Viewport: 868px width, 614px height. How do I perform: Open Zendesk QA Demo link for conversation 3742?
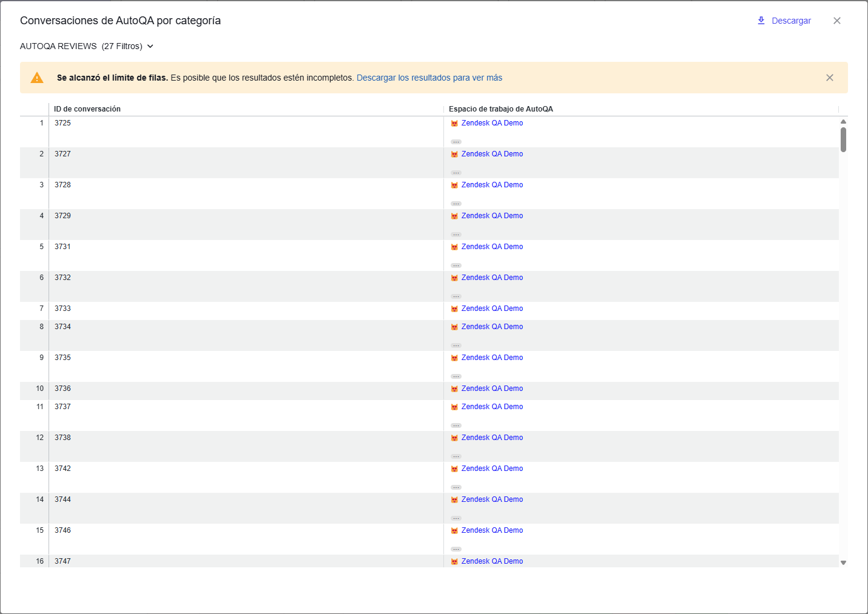492,469
